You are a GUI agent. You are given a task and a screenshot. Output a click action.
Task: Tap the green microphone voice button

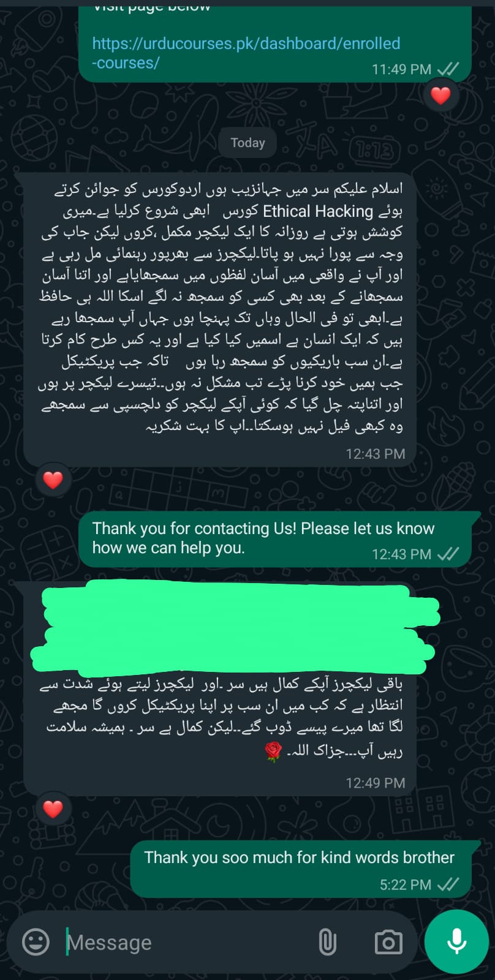pos(456,941)
